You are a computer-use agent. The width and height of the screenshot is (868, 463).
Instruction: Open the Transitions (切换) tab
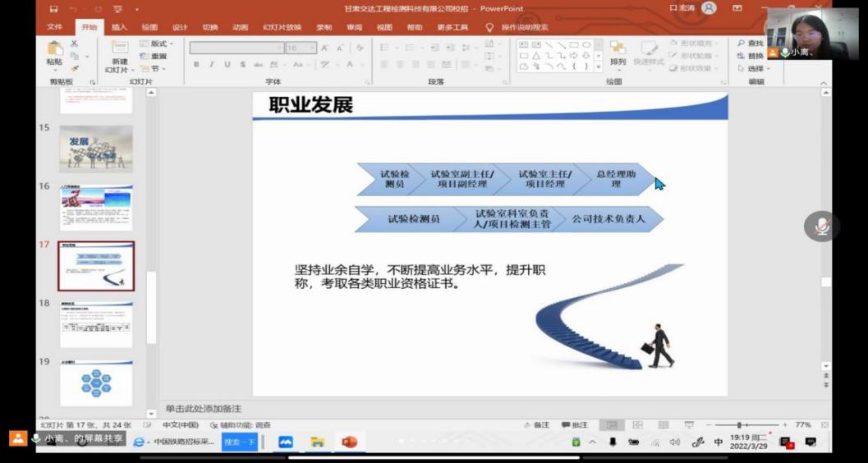pos(209,27)
